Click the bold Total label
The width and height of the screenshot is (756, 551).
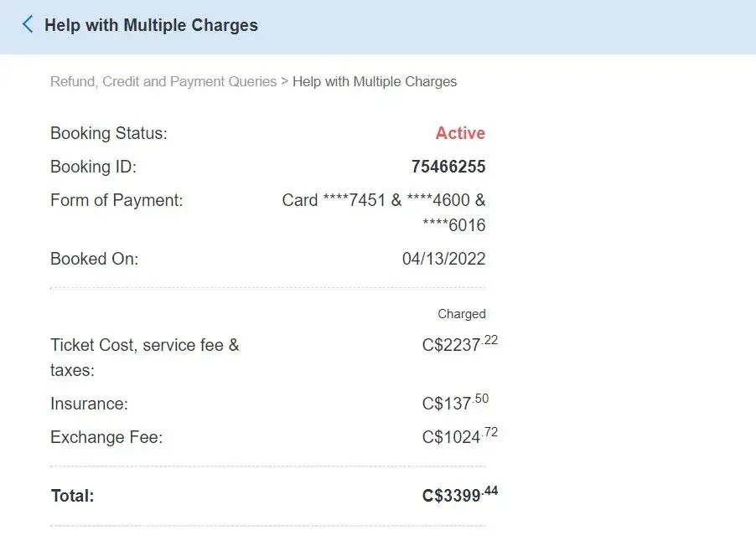[73, 496]
